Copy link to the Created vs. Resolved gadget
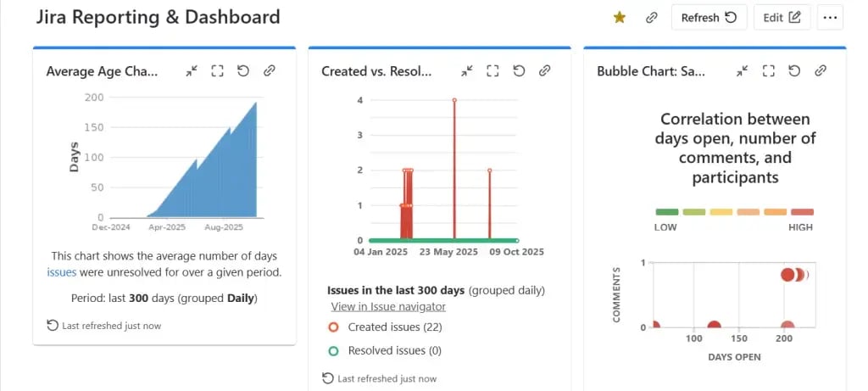Screen dimensions: 868x391 pyautogui.click(x=545, y=71)
